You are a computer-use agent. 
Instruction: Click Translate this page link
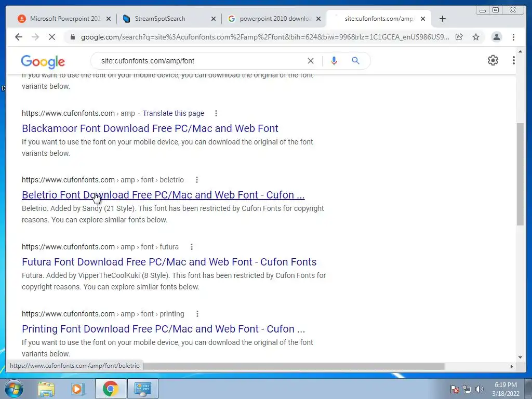pyautogui.click(x=174, y=113)
